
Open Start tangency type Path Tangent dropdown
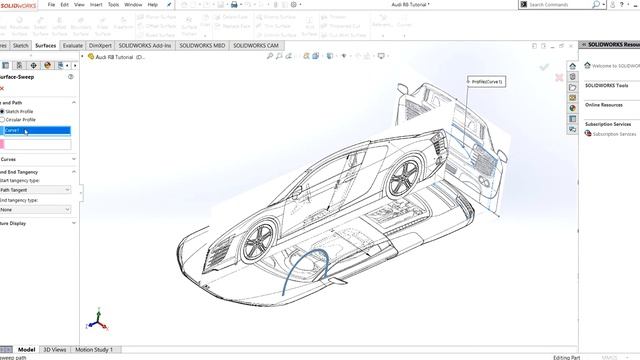click(x=36, y=190)
